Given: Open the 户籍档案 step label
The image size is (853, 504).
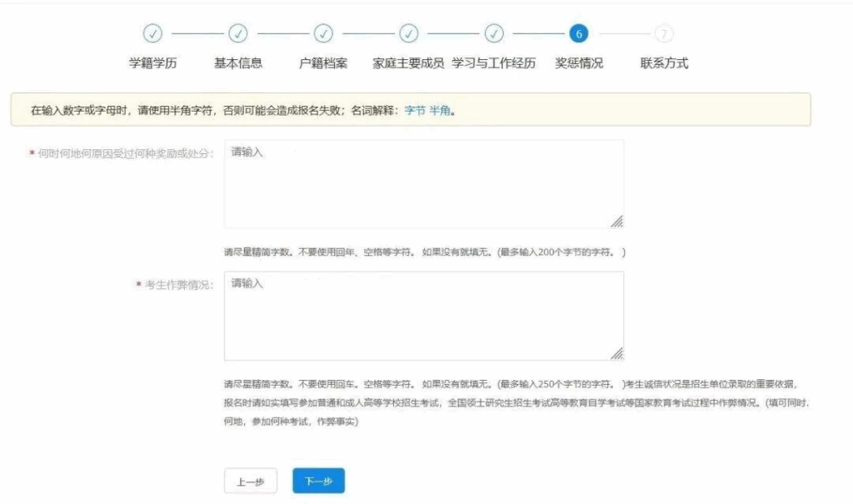Looking at the screenshot, I should coord(323,63).
